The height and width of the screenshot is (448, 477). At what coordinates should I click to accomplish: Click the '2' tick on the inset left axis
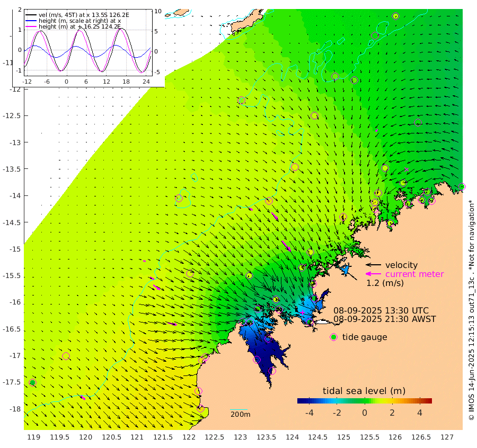tap(20, 10)
